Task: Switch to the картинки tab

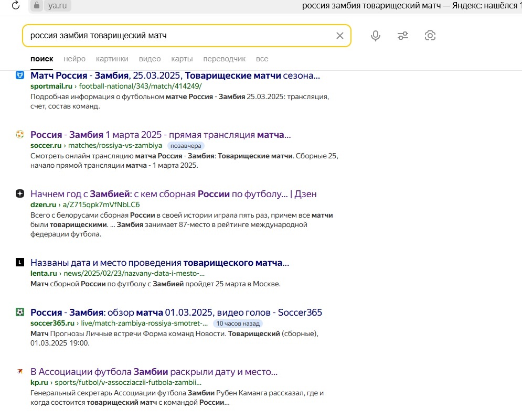Action: click(x=112, y=59)
